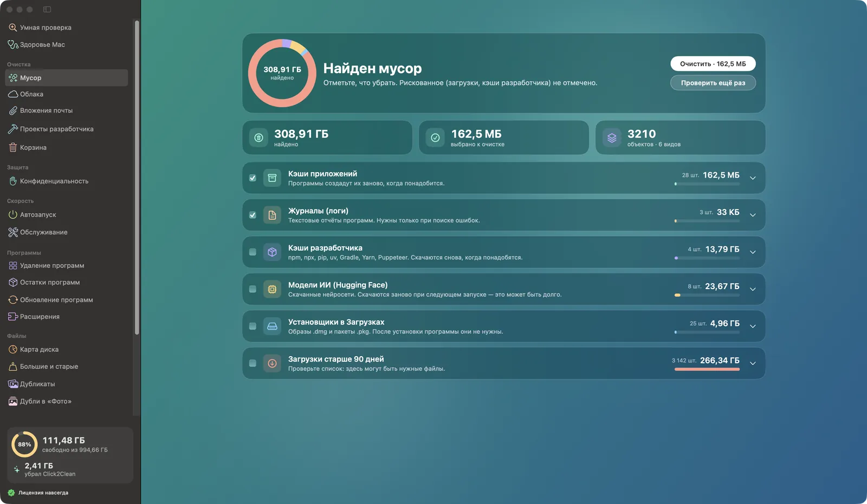The width and height of the screenshot is (867, 504).
Task: Expand the Загрузки старше 90 дней chevron
Action: tap(753, 363)
